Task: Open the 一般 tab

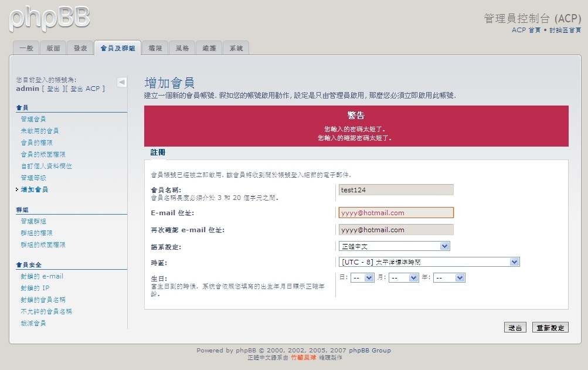Action: tap(26, 48)
